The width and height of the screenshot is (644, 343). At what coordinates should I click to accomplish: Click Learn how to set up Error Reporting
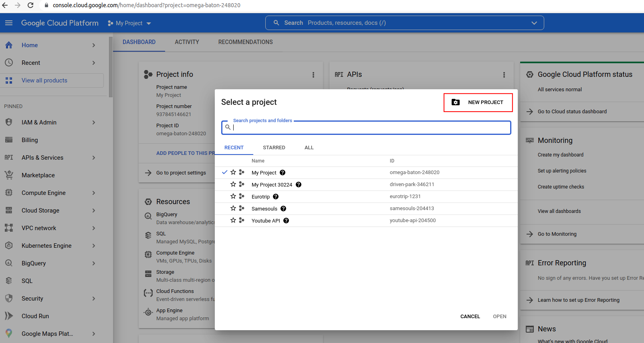coord(579,300)
